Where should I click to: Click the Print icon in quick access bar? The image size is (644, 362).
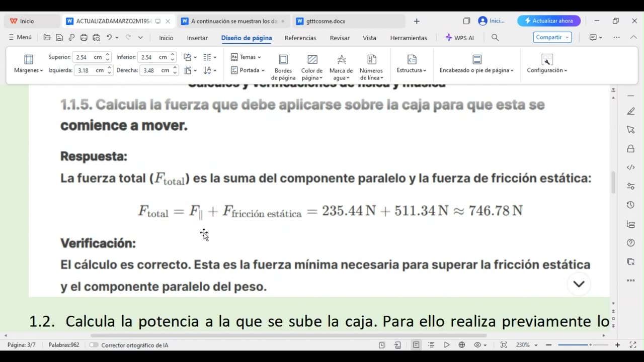click(x=84, y=38)
